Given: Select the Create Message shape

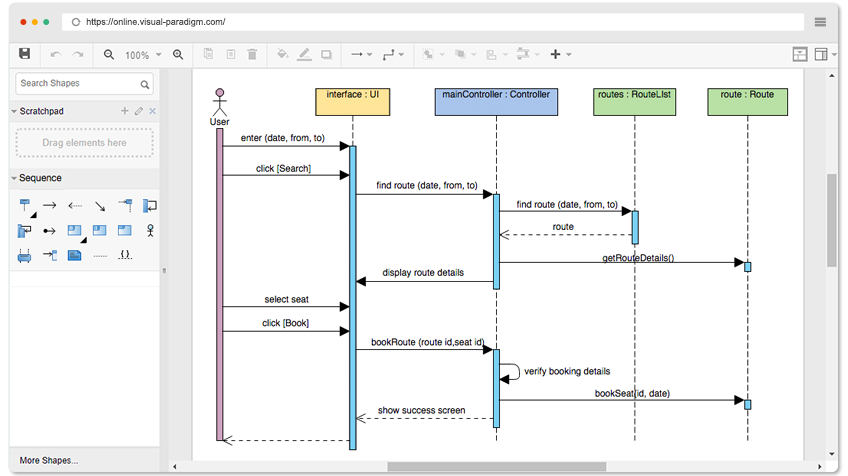Looking at the screenshot, I should click(x=125, y=206).
